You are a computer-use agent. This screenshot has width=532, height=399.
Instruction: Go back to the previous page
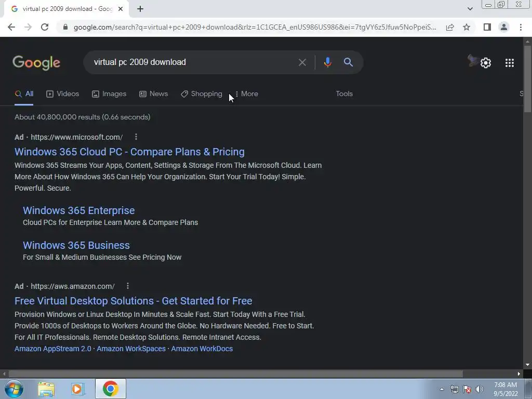pos(11,27)
